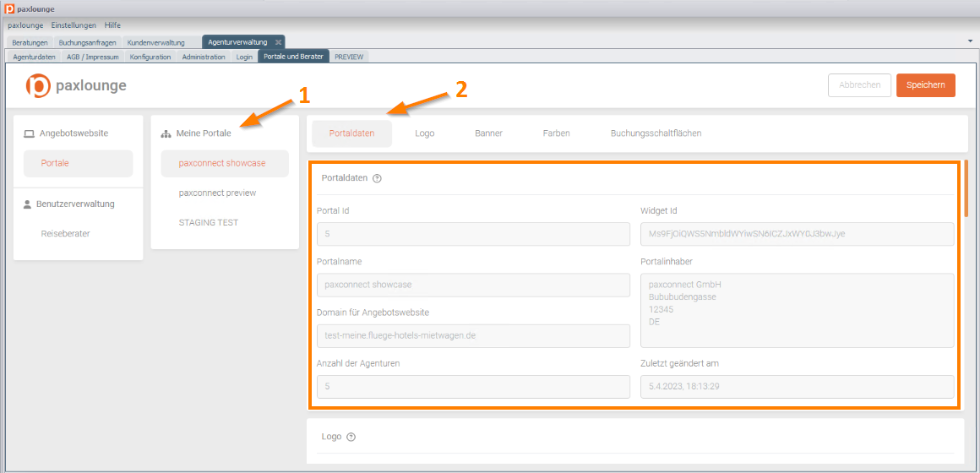Open the Hilfe menu
980x473 pixels.
(112, 25)
